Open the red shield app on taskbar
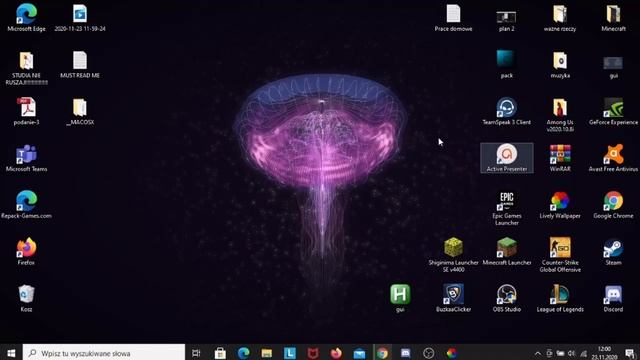The height and width of the screenshot is (360, 640). coord(313,353)
